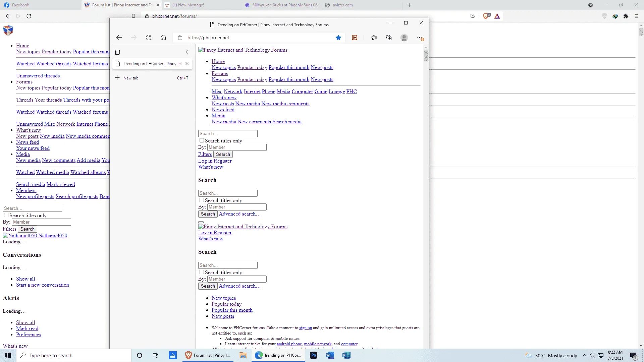Image resolution: width=644 pixels, height=362 pixels.
Task: Click the Edge back arrow button
Action: coord(119,38)
